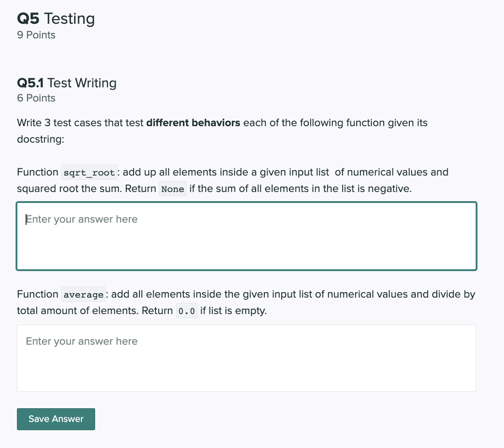
Task: Click the None code snippet
Action: 172,189
